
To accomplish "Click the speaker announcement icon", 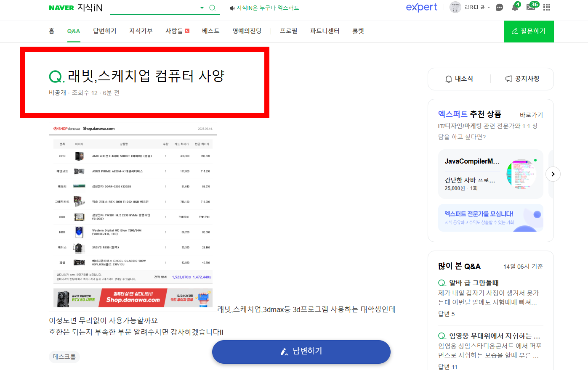I will (x=232, y=8).
